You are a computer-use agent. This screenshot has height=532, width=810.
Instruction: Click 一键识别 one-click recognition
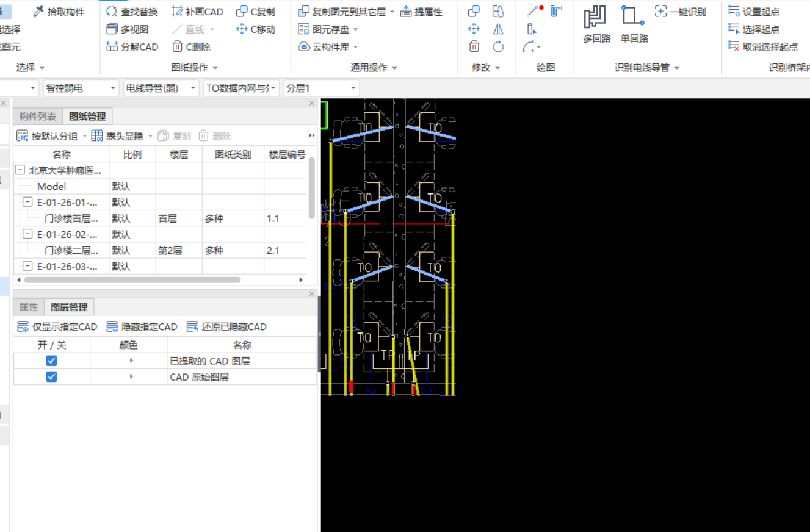pos(680,12)
